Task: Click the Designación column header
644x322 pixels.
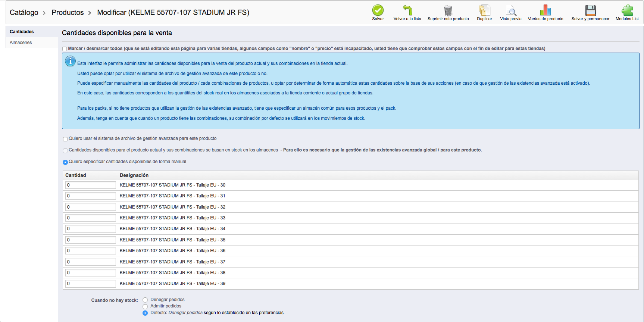Action: coord(134,175)
